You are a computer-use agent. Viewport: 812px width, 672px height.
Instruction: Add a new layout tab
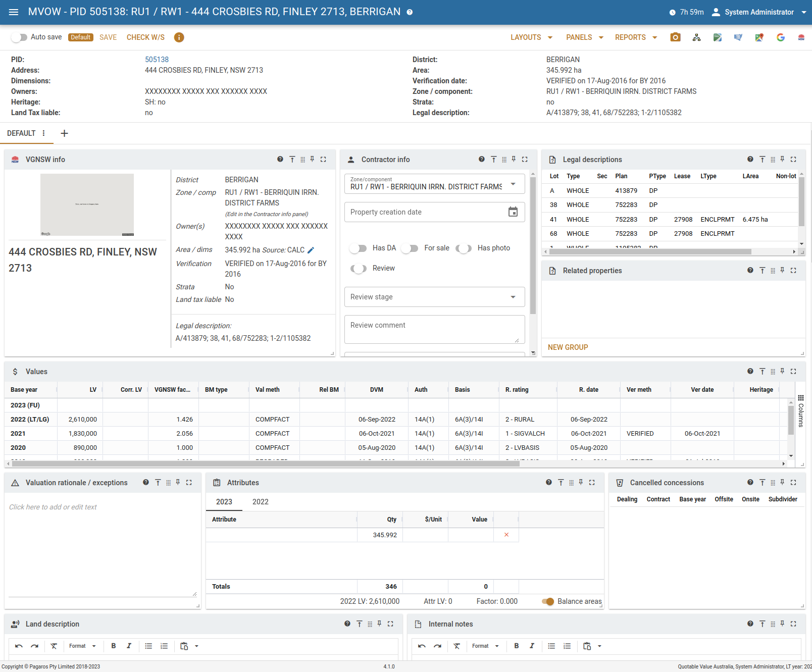(64, 133)
